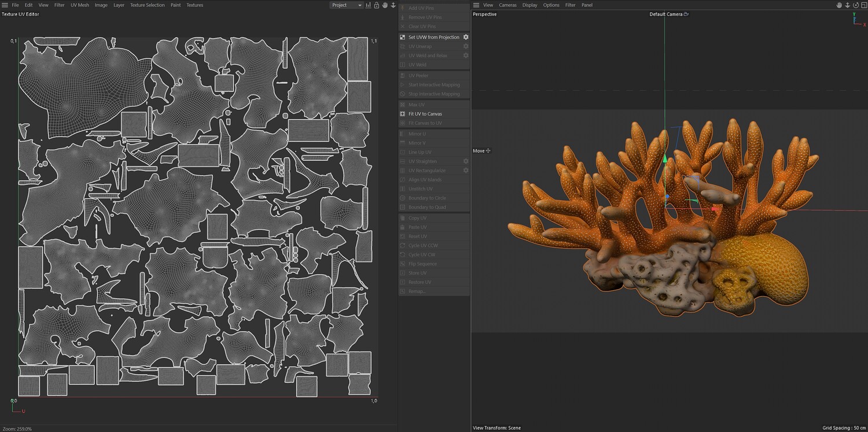This screenshot has height=432, width=868.
Task: Open the viewport Display menu
Action: (x=529, y=5)
